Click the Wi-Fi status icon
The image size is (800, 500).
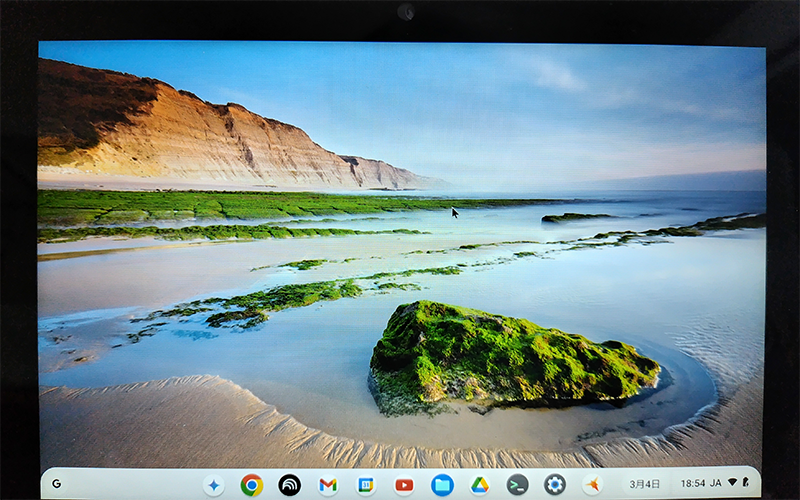pyautogui.click(x=732, y=484)
